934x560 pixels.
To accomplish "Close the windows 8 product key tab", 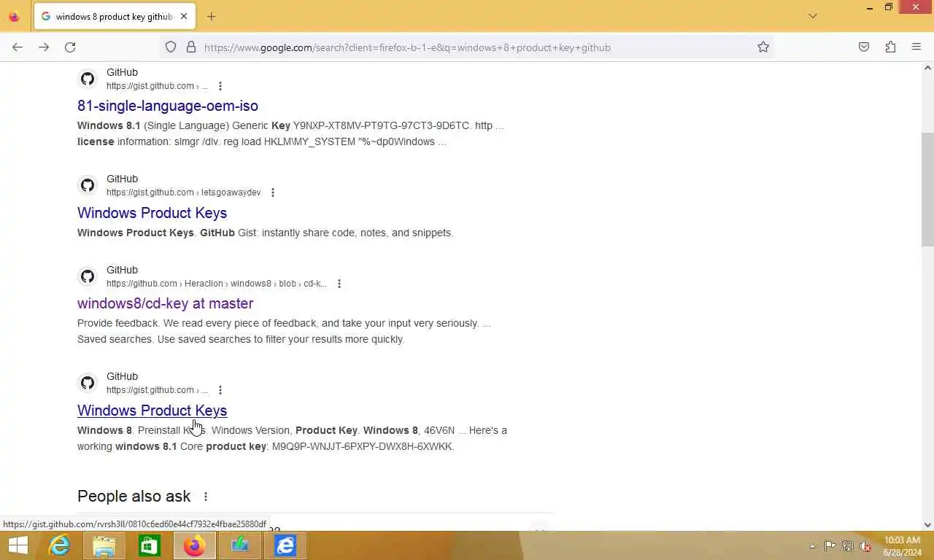I will point(184,16).
